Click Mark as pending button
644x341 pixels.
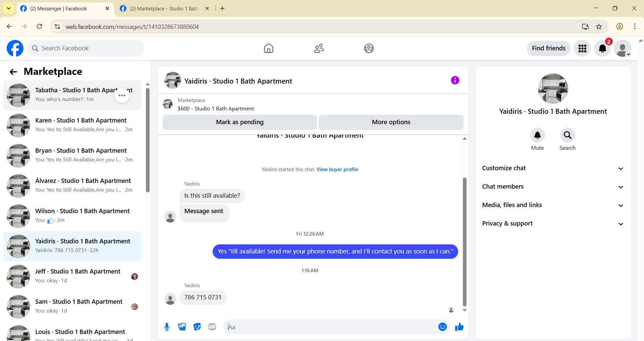coord(239,122)
